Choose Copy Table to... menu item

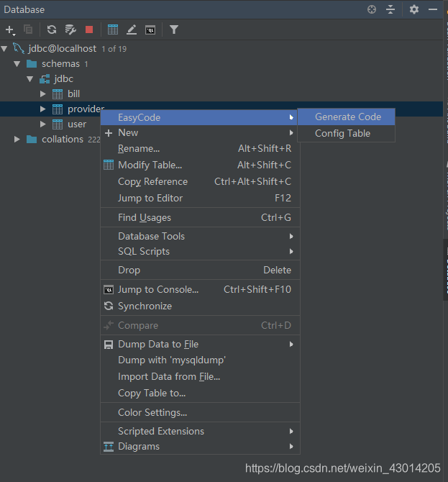pos(200,393)
